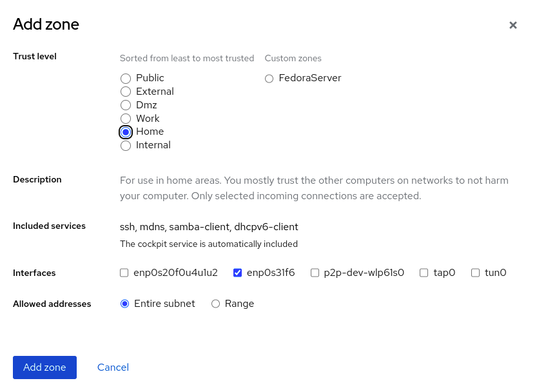Select the Public trust level
This screenshot has width=537, height=392.
[126, 78]
